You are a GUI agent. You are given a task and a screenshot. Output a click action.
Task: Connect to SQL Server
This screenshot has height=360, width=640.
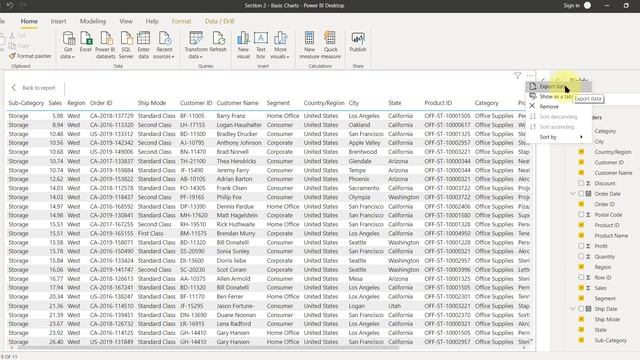[126, 44]
